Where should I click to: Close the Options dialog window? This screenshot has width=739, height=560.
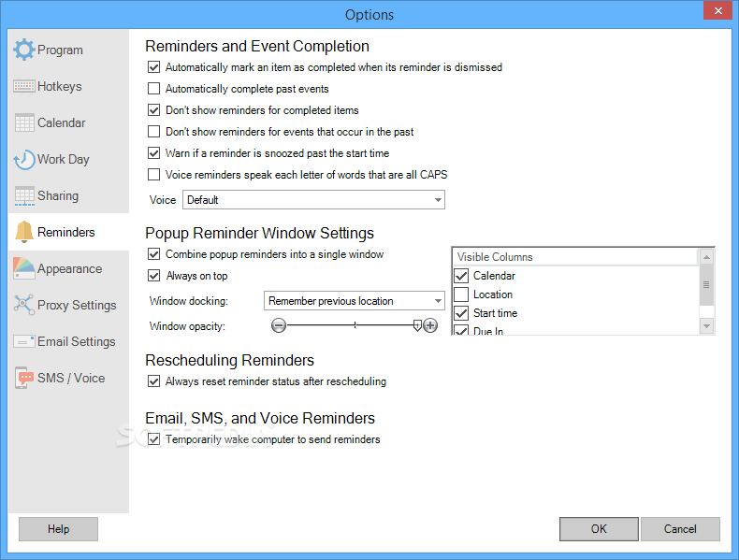717,10
